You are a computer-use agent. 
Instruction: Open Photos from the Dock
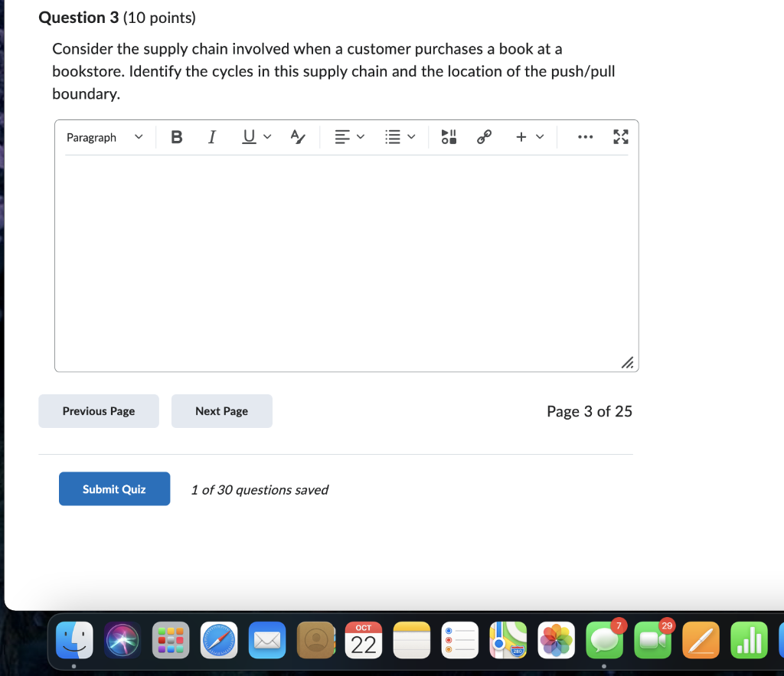[557, 641]
